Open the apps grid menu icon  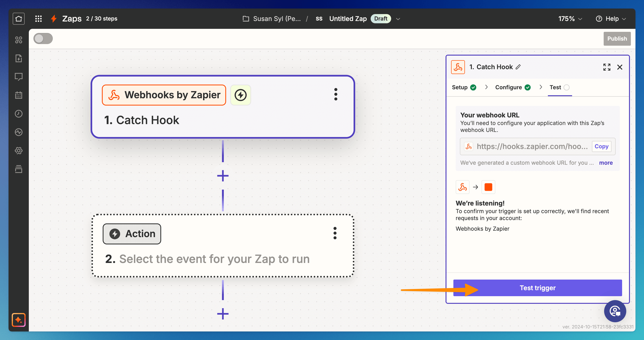[38, 19]
